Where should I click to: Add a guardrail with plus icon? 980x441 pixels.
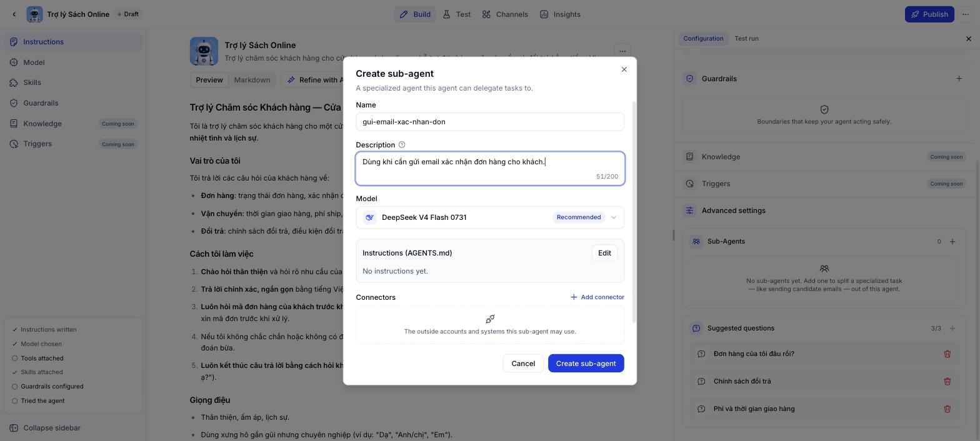point(959,79)
